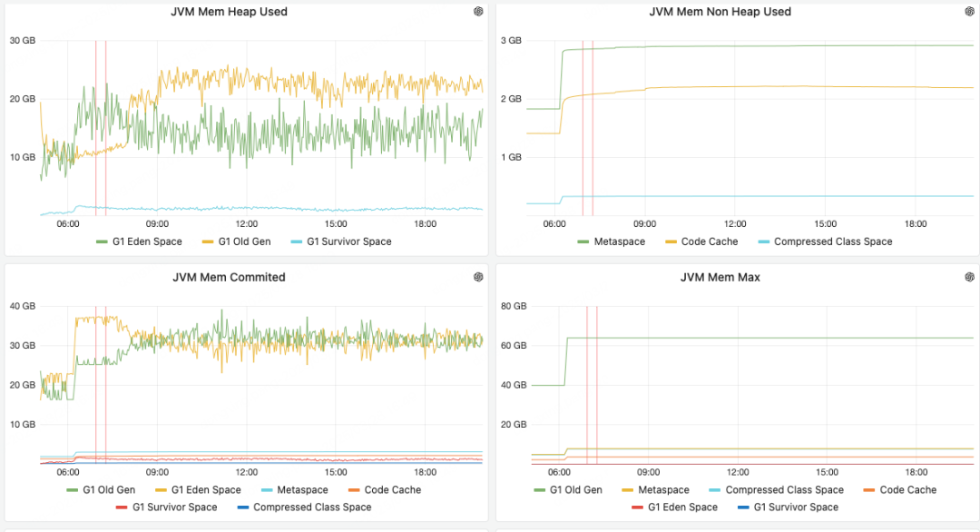Screen dimensions: 980x532
Task: Open the JVM Mem Non Heap Used title menu
Action: click(x=720, y=12)
